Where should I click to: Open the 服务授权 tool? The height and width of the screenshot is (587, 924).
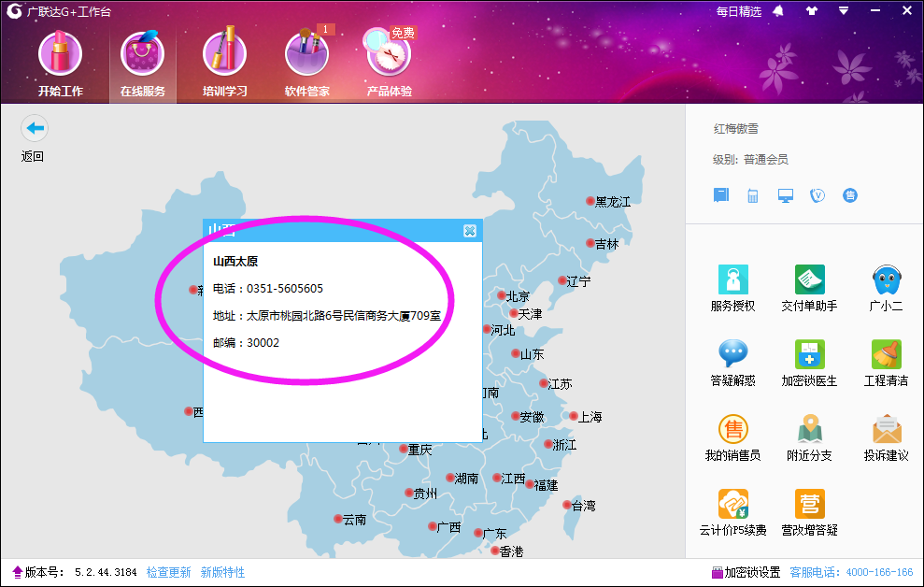point(732,289)
